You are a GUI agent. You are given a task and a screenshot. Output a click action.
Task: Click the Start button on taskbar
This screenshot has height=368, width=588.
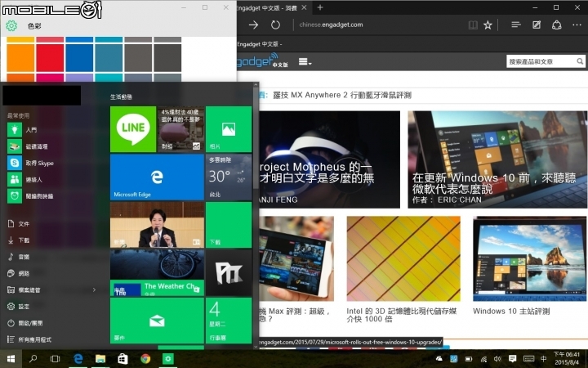click(11, 359)
